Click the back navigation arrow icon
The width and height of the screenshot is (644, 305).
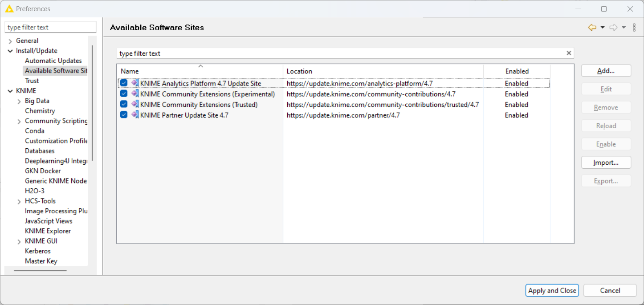[592, 28]
